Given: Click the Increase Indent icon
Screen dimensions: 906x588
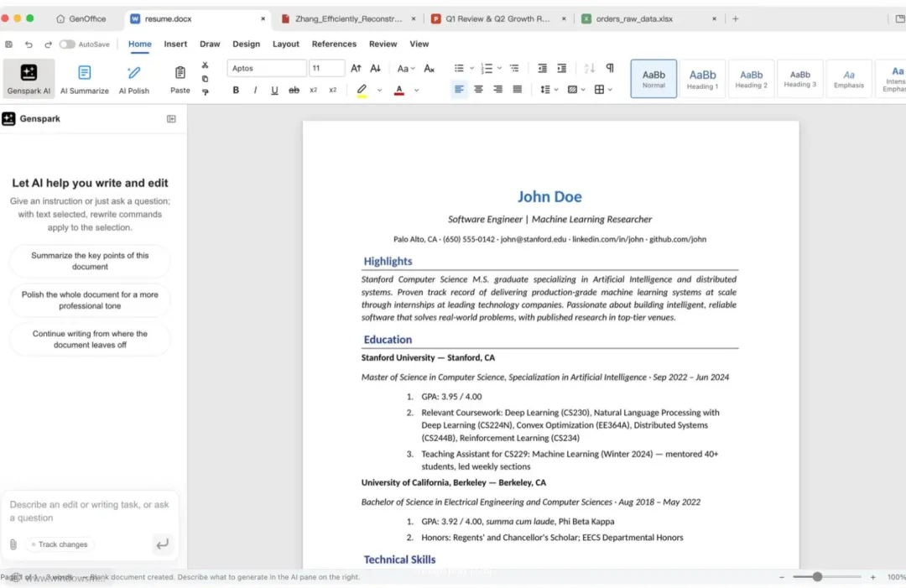Looking at the screenshot, I should (x=561, y=68).
